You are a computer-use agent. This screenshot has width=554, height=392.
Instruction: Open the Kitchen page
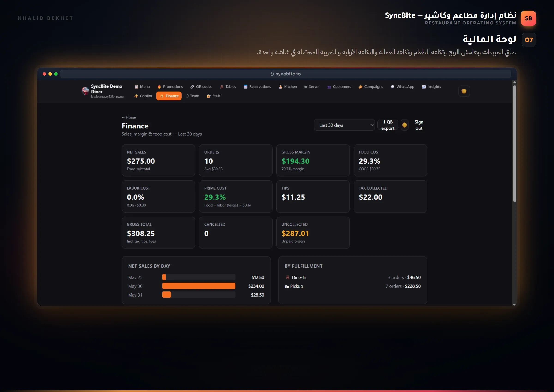[x=288, y=87]
